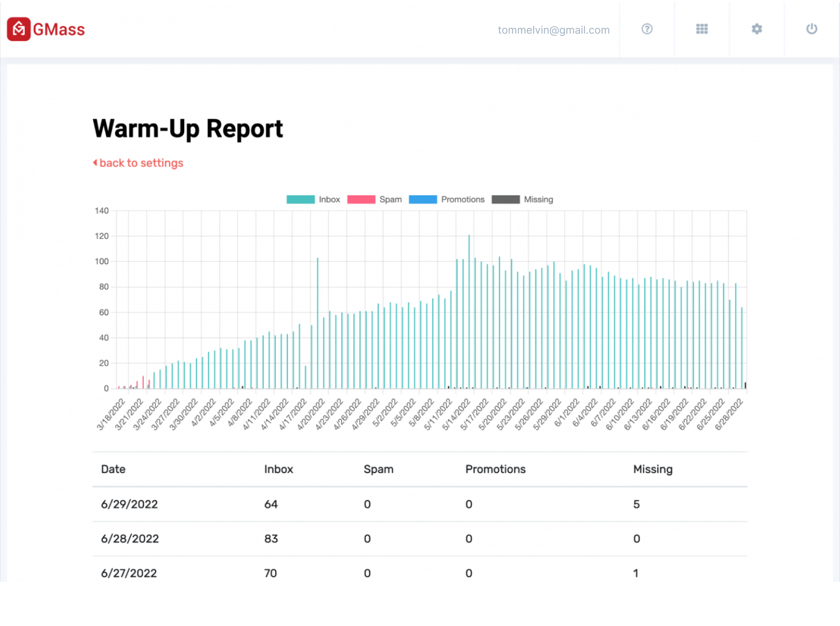
Task: Click missing value 5 for 6/29/2022
Action: pyautogui.click(x=636, y=504)
